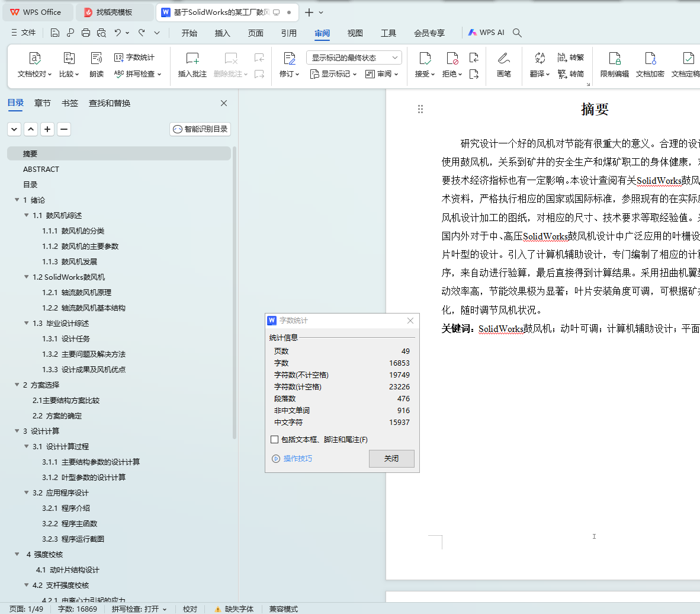Collapse the 3.2 应用程序设计 node
The width and height of the screenshot is (700, 614).
(x=26, y=493)
